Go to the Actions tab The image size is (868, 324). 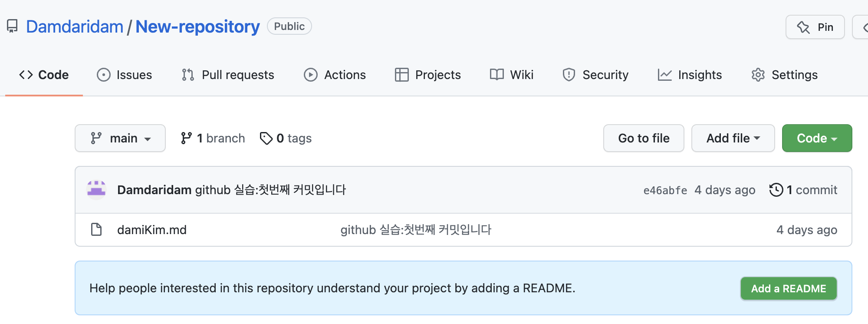coord(335,75)
